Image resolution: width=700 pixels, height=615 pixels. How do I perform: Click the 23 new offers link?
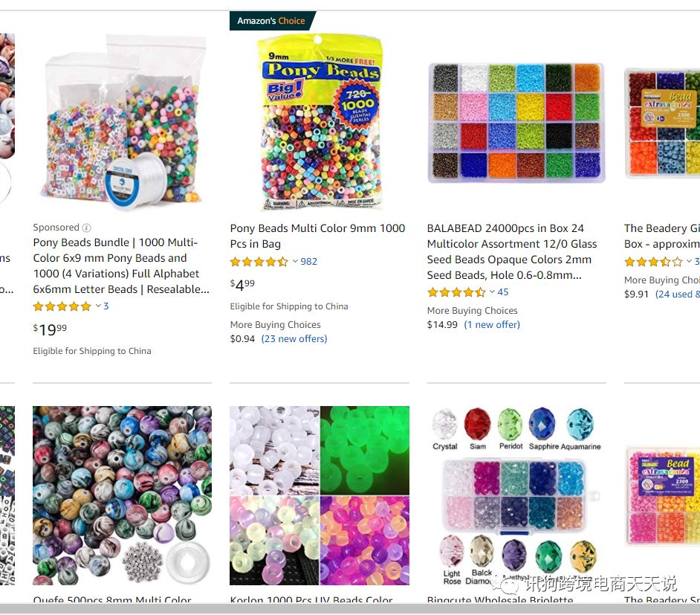point(294,338)
